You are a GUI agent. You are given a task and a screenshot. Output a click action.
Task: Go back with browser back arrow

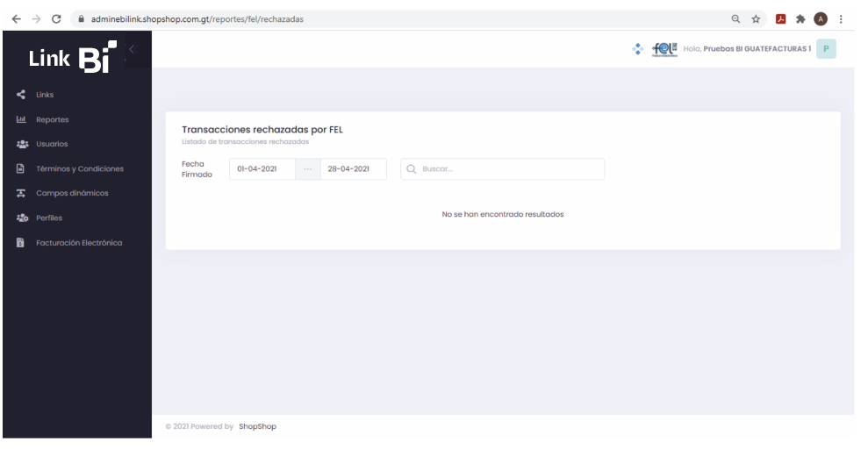click(17, 18)
